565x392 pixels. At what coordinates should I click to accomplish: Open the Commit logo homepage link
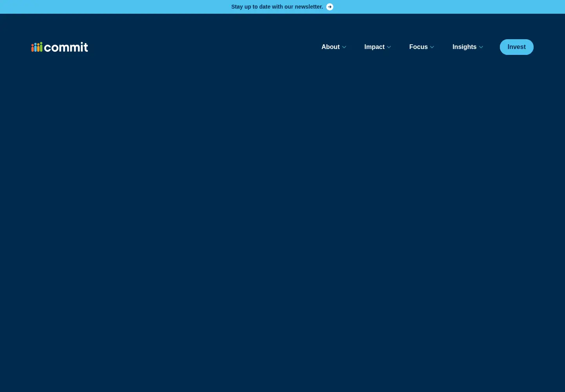tap(60, 47)
